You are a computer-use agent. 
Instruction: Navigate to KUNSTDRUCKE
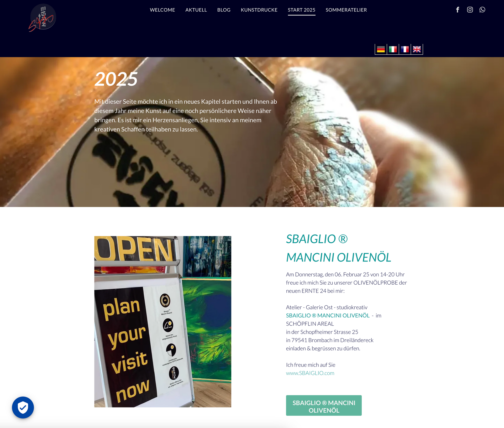tap(259, 10)
